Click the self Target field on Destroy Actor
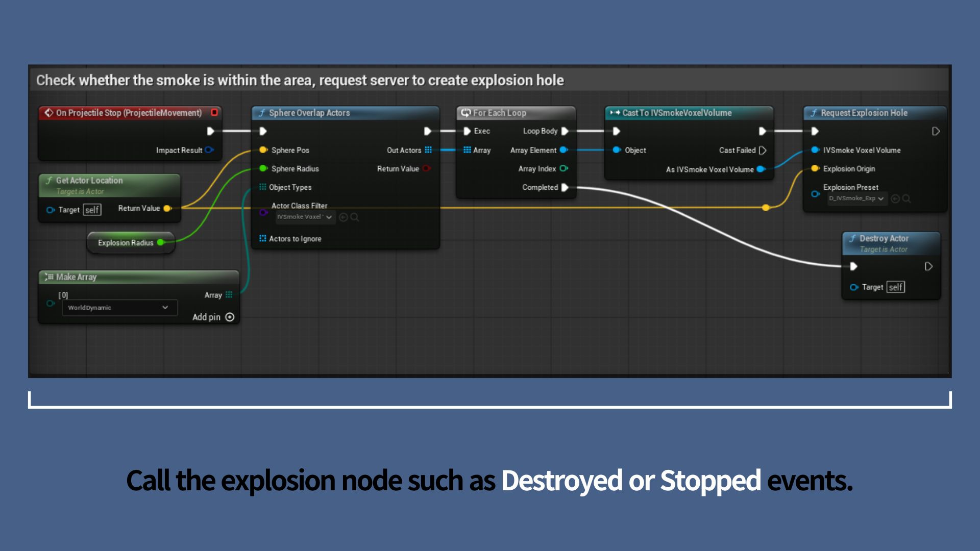Image resolution: width=980 pixels, height=551 pixels. pos(896,287)
